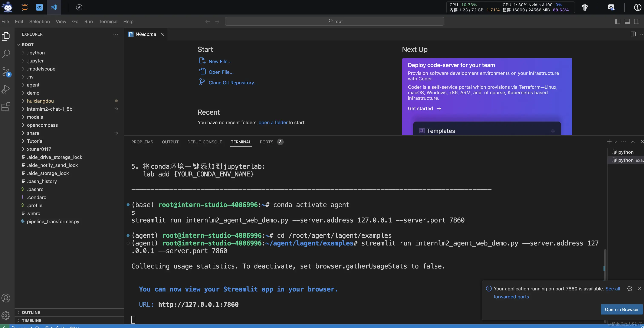The height and width of the screenshot is (328, 644).
Task: Switch to the DEBUG CONSOLE tab
Action: [204, 142]
